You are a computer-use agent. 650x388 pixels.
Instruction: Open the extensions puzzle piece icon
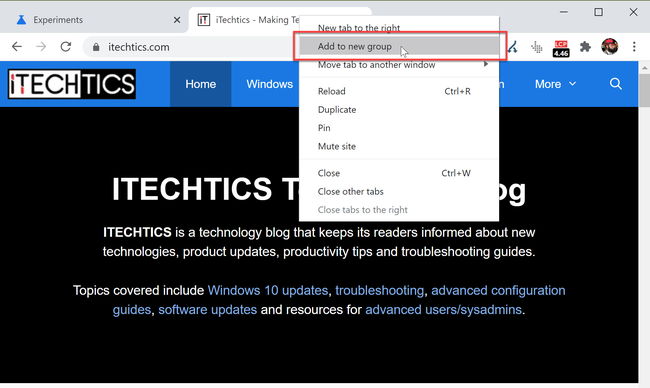pyautogui.click(x=585, y=46)
